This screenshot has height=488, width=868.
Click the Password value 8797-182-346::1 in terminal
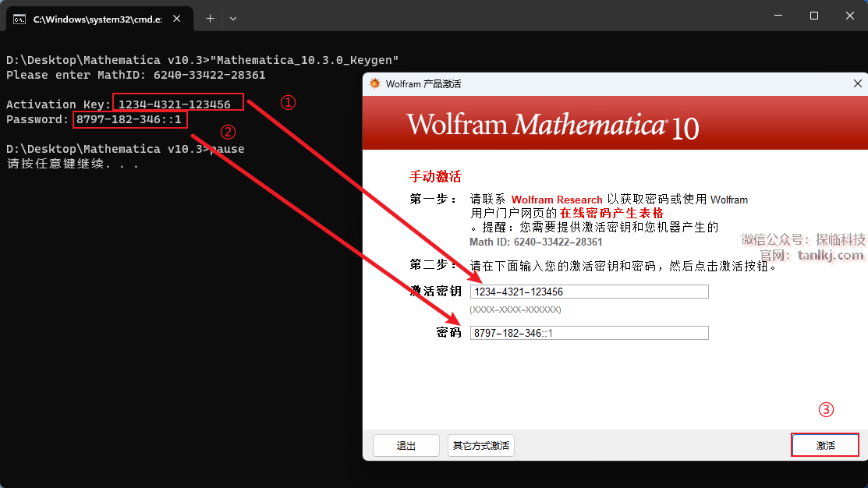129,119
